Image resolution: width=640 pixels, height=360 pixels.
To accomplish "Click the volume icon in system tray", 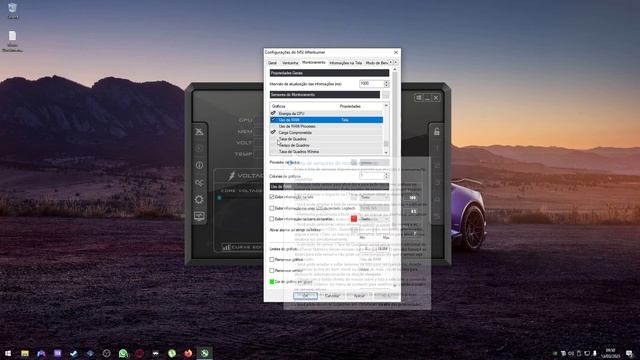I will pyautogui.click(x=571, y=353).
